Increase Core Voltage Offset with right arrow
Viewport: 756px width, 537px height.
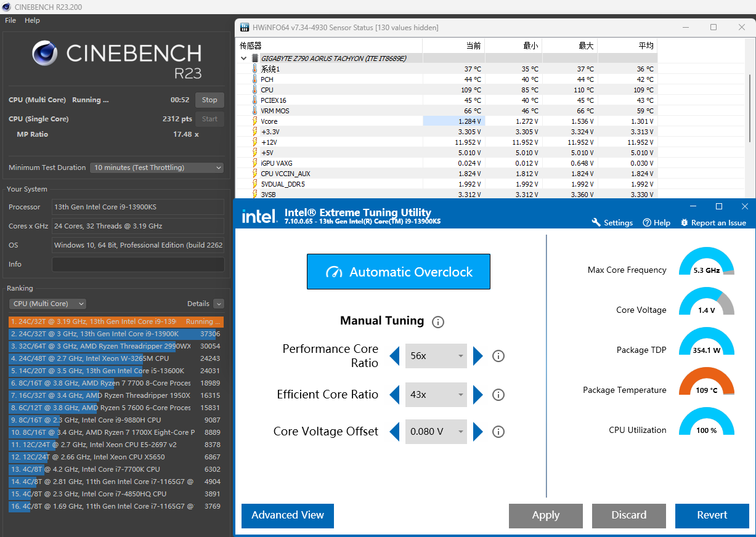tap(478, 432)
